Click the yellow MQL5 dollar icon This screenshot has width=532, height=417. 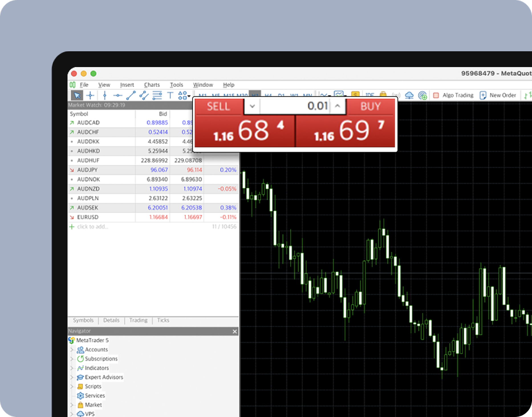point(355,95)
